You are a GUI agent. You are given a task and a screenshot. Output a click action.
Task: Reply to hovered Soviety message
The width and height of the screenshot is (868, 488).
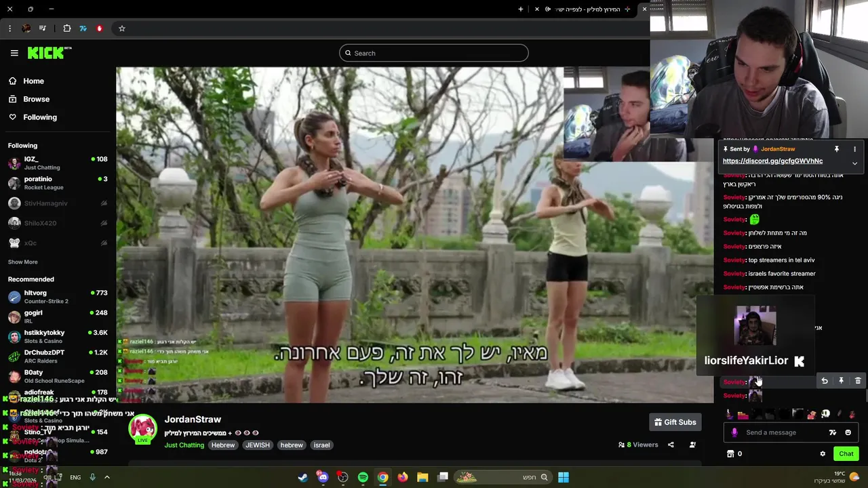(825, 381)
